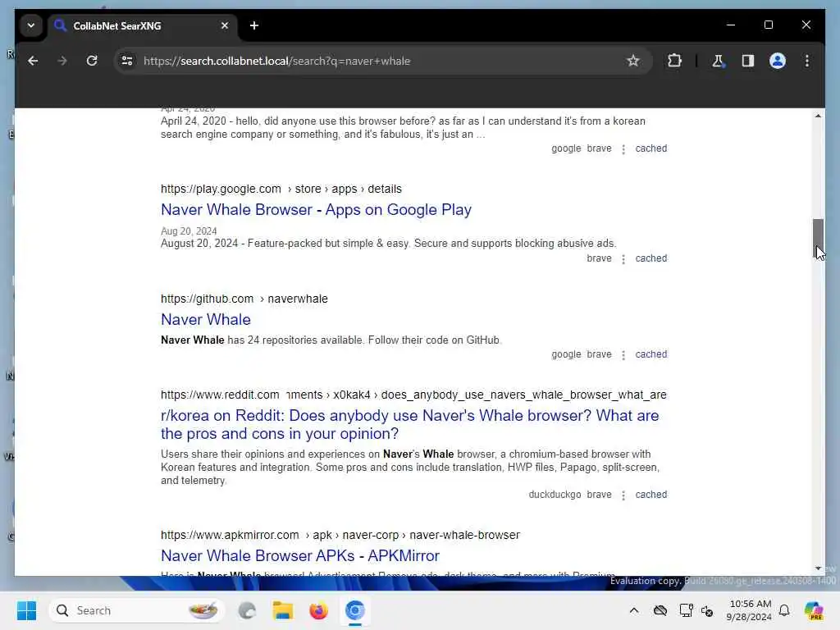This screenshot has height=630, width=840.
Task: Launch Firefox from the taskbar
Action: point(318,610)
